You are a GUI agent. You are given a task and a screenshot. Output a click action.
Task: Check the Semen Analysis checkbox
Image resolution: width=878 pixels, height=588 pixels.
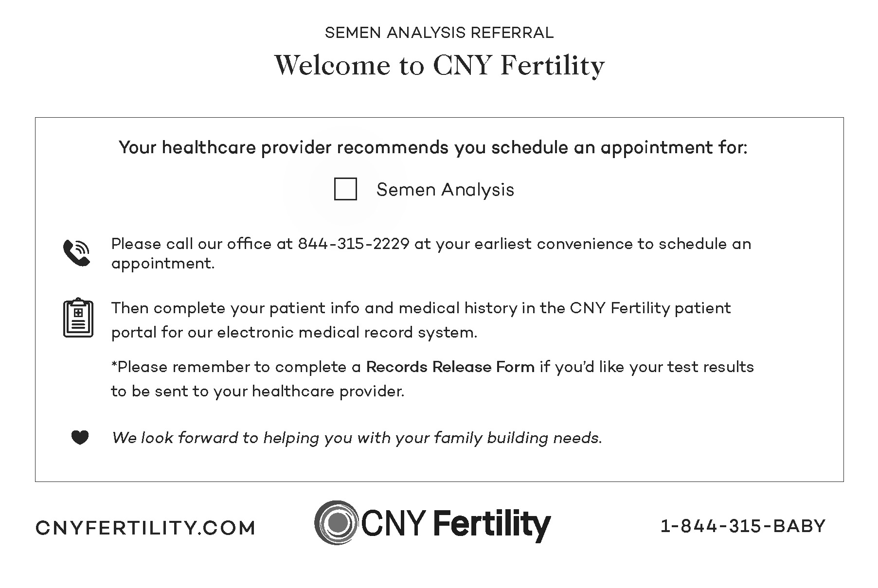(345, 189)
